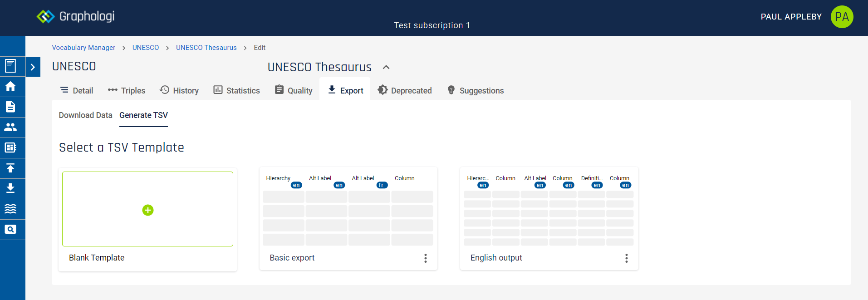
Task: Open the document icon in sidebar
Action: coord(10,107)
